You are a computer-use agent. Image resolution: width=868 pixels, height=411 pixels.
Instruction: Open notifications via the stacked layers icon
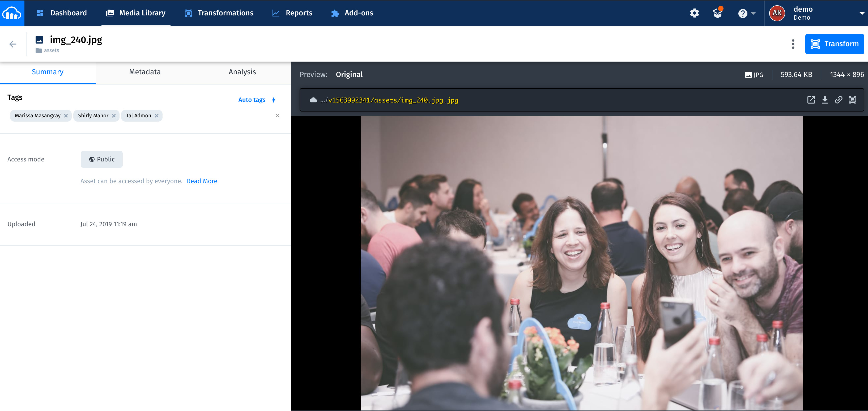717,13
